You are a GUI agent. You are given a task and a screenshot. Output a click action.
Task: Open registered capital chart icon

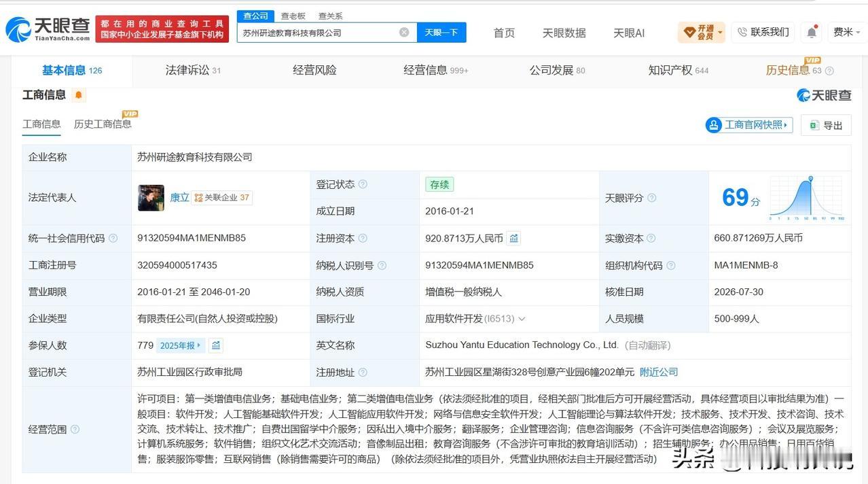514,238
